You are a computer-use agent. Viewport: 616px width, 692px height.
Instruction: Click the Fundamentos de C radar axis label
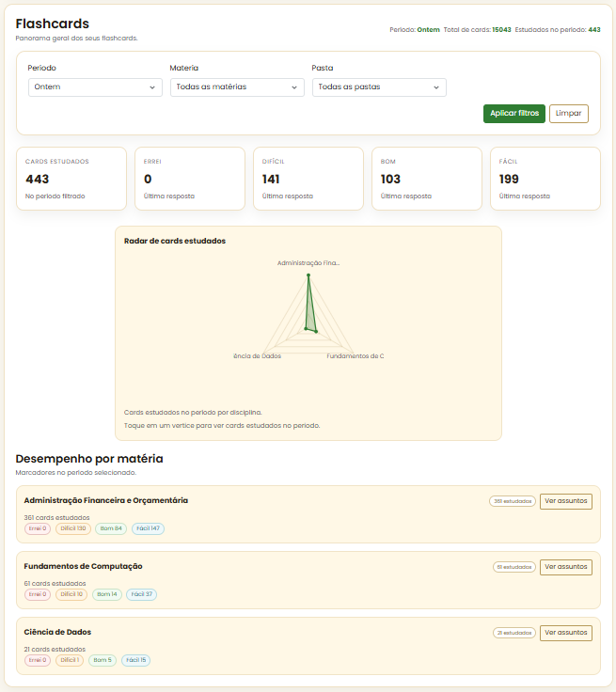click(355, 356)
